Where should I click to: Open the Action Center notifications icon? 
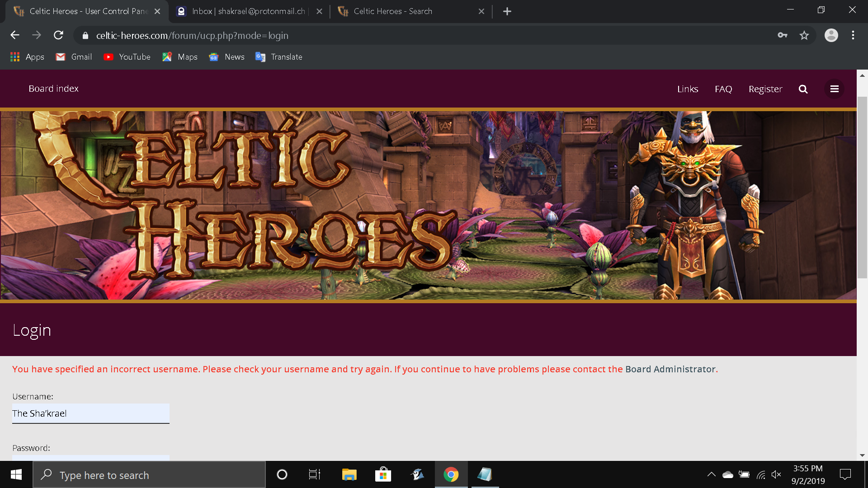click(x=845, y=474)
